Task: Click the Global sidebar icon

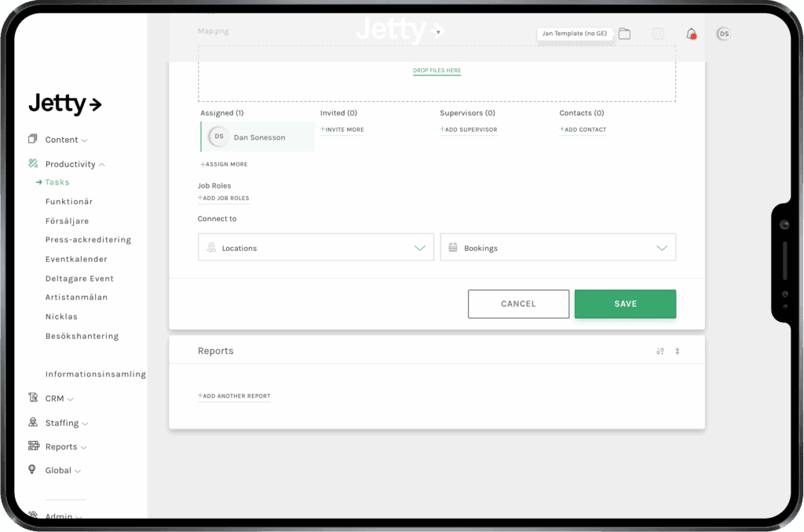Action: point(32,470)
